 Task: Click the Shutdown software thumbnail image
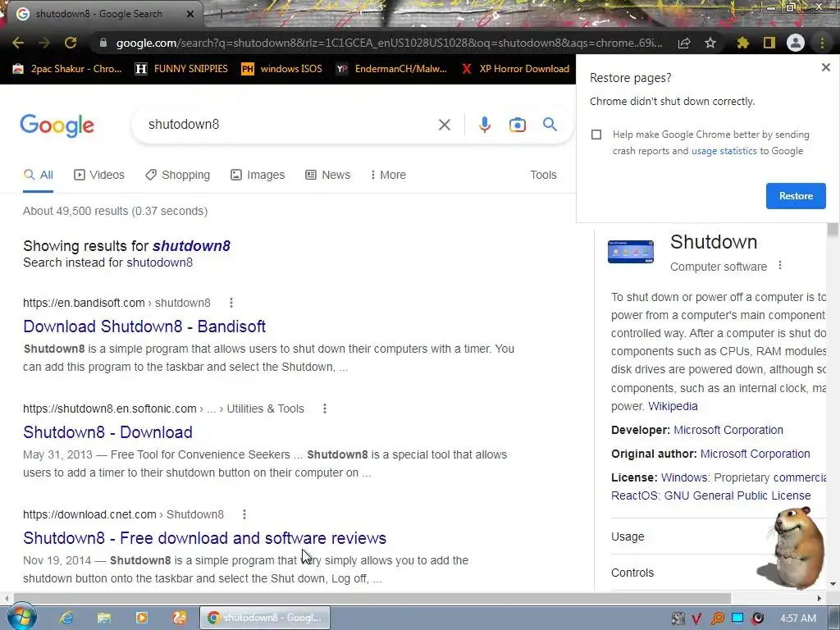631,252
